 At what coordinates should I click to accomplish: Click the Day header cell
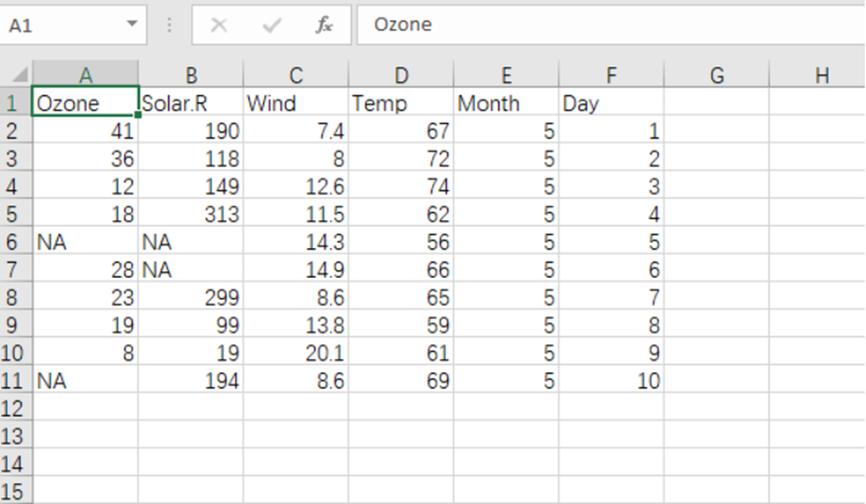point(611,103)
